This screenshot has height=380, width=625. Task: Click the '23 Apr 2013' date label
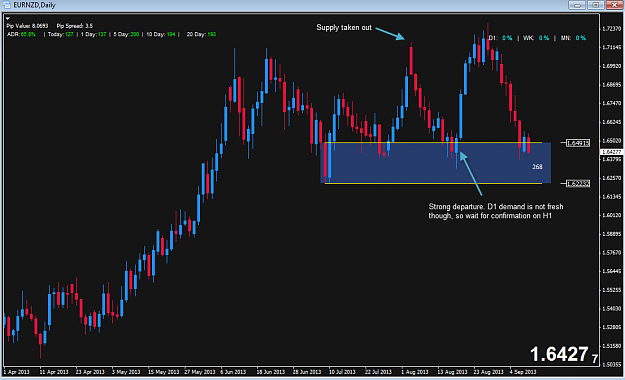[x=90, y=372]
